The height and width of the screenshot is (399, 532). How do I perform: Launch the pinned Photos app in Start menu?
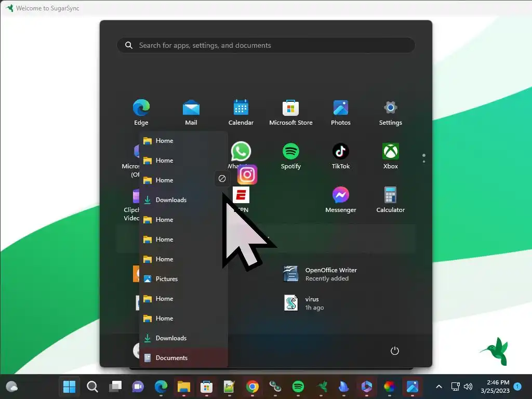341,112
